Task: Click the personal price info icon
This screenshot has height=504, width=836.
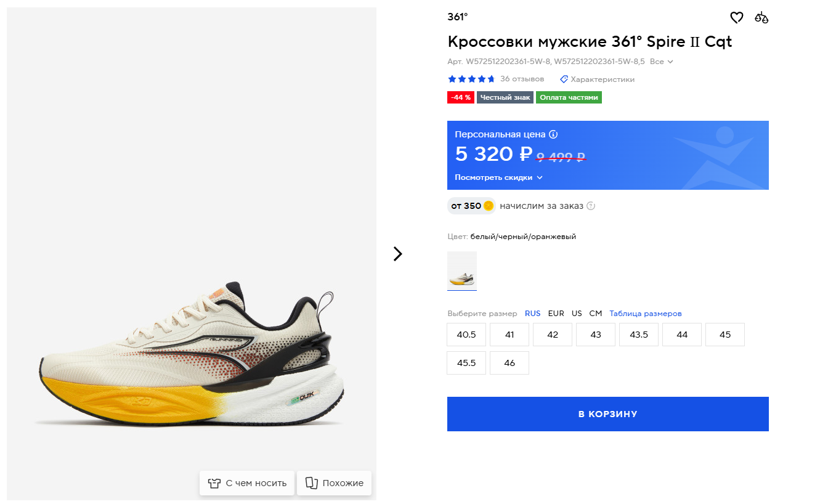Action: coord(553,134)
